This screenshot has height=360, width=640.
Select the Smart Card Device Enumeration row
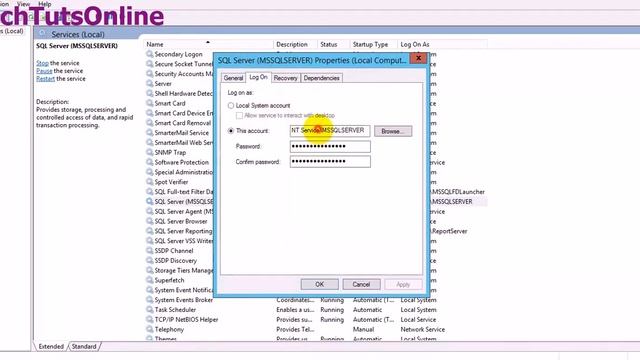click(180, 113)
